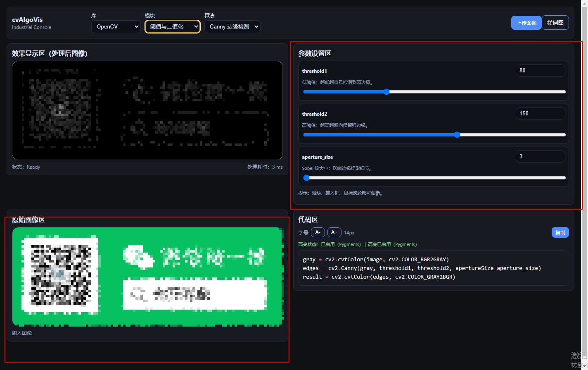Click the 处理耗时: 3 ms text

[265, 167]
